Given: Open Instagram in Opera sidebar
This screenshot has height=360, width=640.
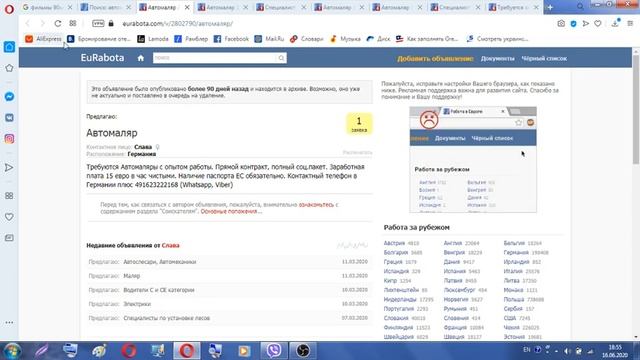Looking at the screenshot, I should pos(9,139).
